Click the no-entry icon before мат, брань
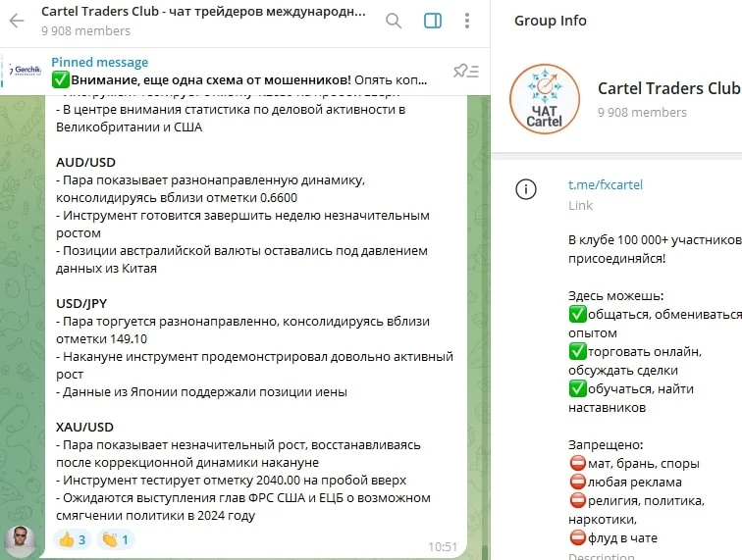Viewport: 742px width, 560px height. pyautogui.click(x=577, y=463)
